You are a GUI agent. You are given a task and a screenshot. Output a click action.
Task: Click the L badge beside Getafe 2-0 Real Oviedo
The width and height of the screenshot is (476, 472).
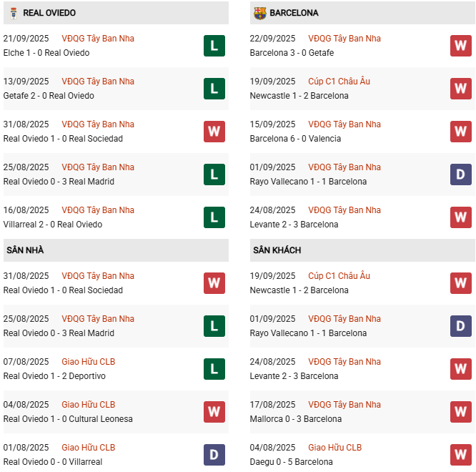(214, 89)
